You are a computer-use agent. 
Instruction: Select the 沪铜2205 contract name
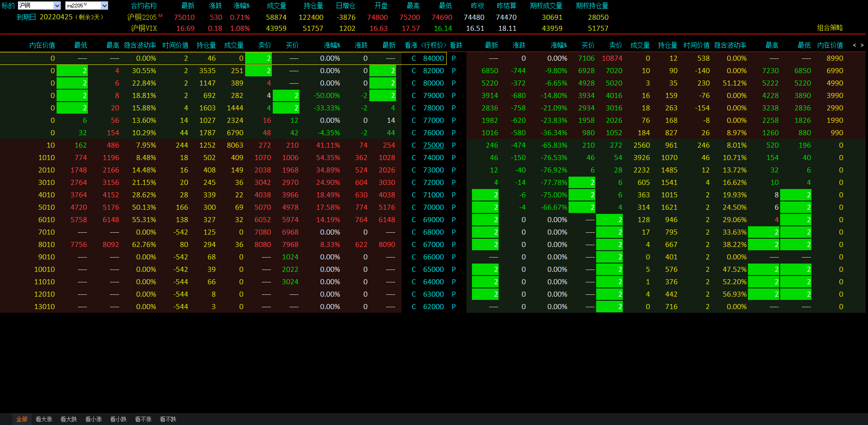click(142, 17)
